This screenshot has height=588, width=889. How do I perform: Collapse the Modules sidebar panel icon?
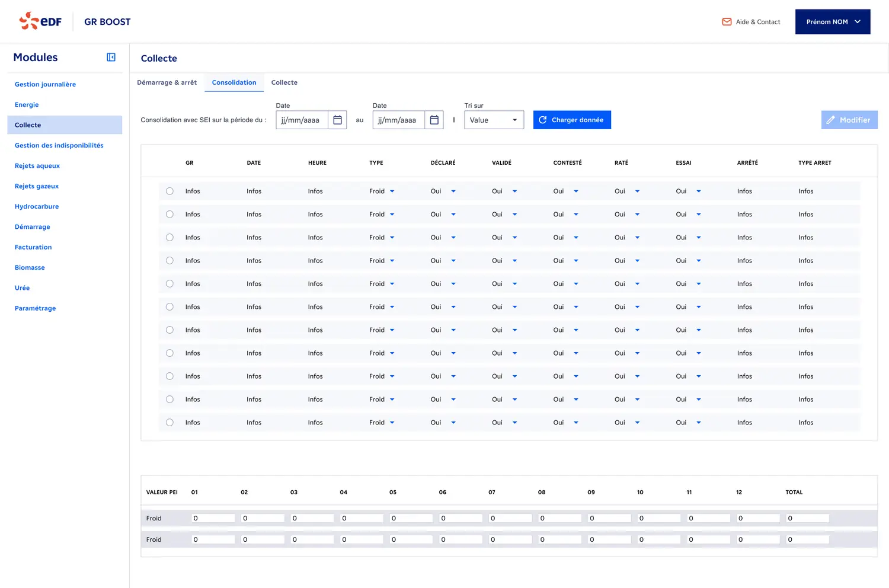pyautogui.click(x=111, y=57)
